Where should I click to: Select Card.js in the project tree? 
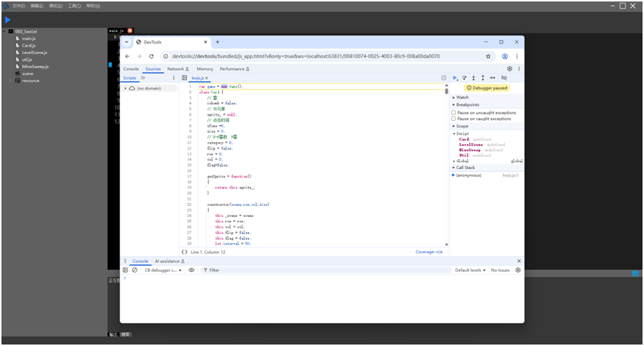point(28,45)
